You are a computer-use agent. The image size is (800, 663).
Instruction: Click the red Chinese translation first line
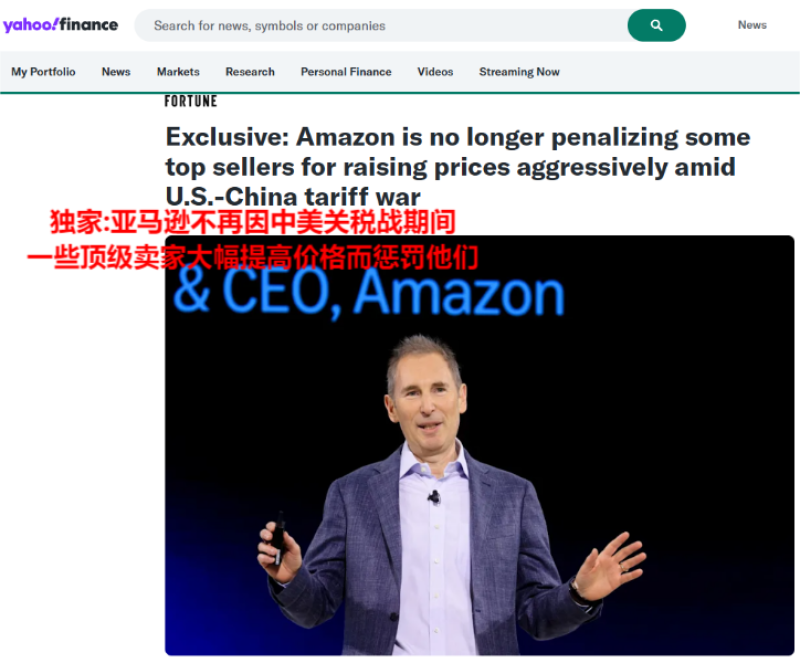pos(253,222)
